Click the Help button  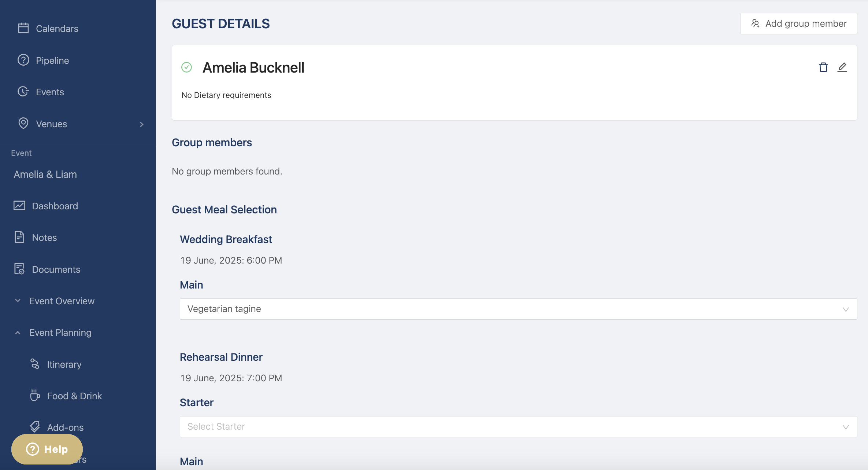47,449
